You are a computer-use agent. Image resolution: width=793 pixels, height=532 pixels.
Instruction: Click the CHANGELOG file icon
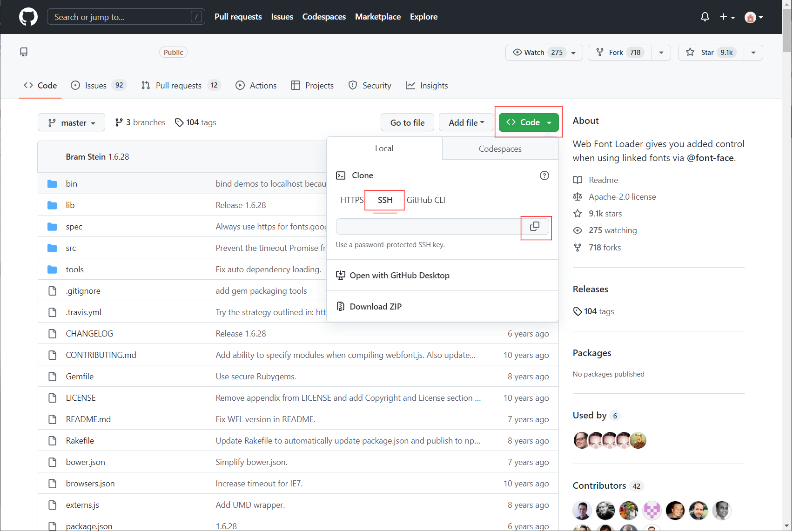[53, 334]
